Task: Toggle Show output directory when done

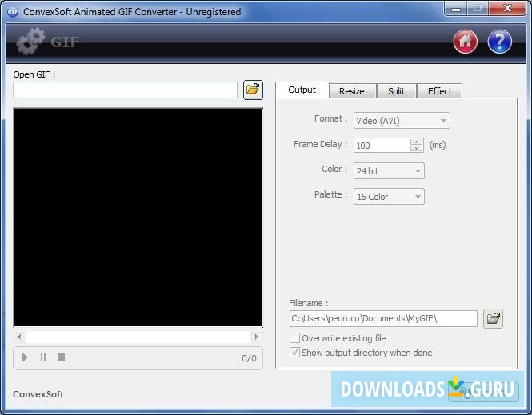Action: pyautogui.click(x=294, y=353)
